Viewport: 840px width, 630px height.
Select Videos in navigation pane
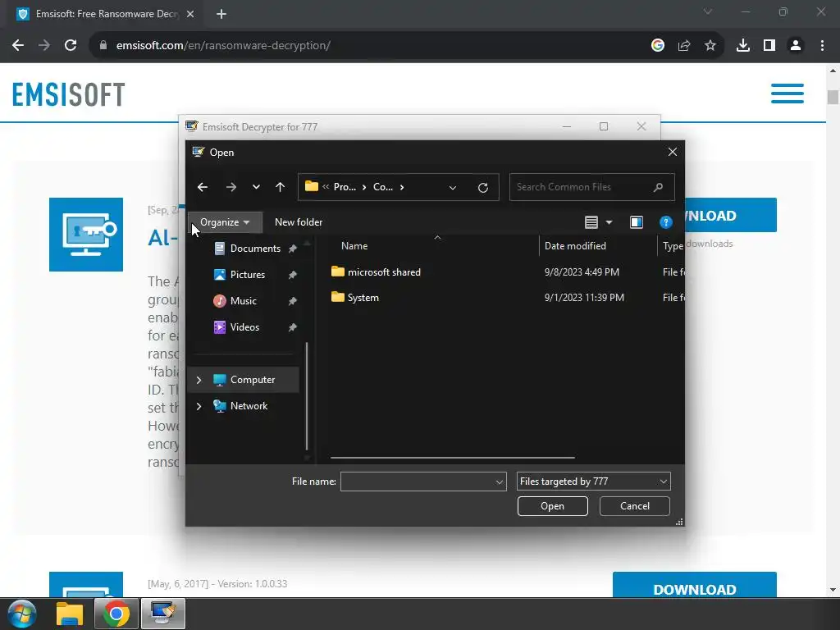[244, 327]
